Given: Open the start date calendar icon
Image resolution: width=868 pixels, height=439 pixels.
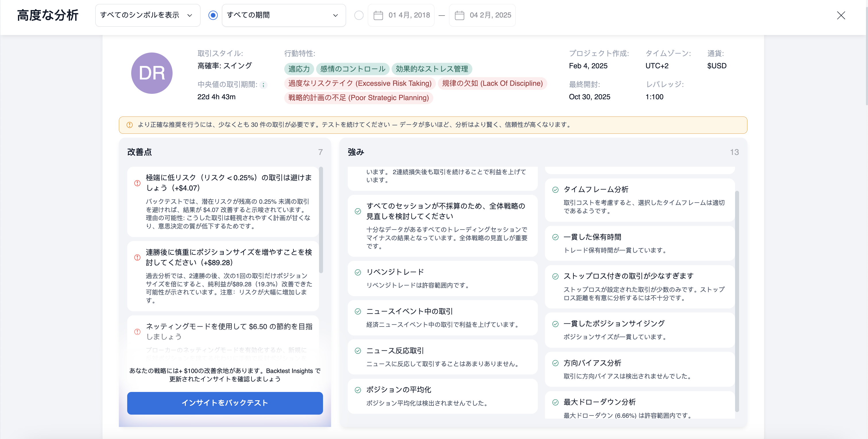Looking at the screenshot, I should [x=379, y=15].
